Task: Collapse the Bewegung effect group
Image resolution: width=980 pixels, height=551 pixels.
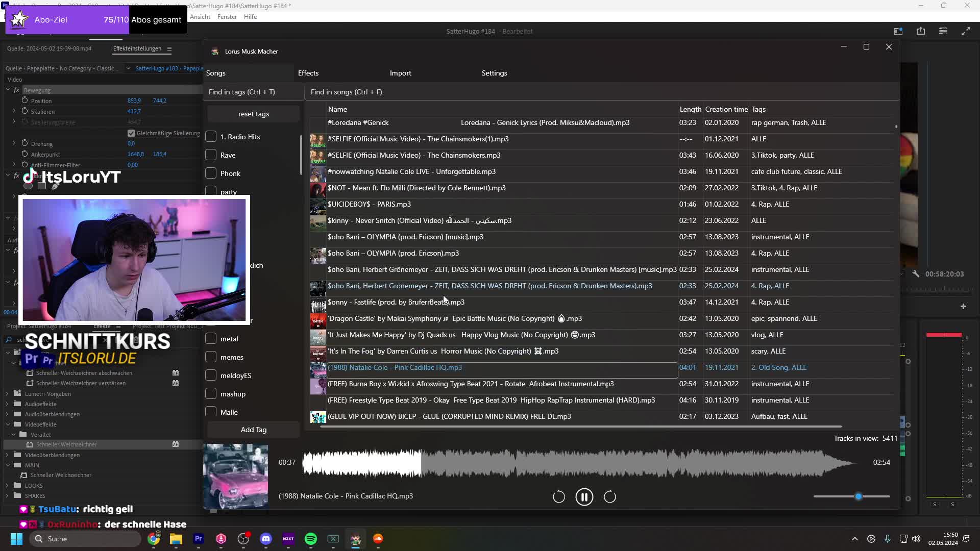Action: [x=8, y=90]
